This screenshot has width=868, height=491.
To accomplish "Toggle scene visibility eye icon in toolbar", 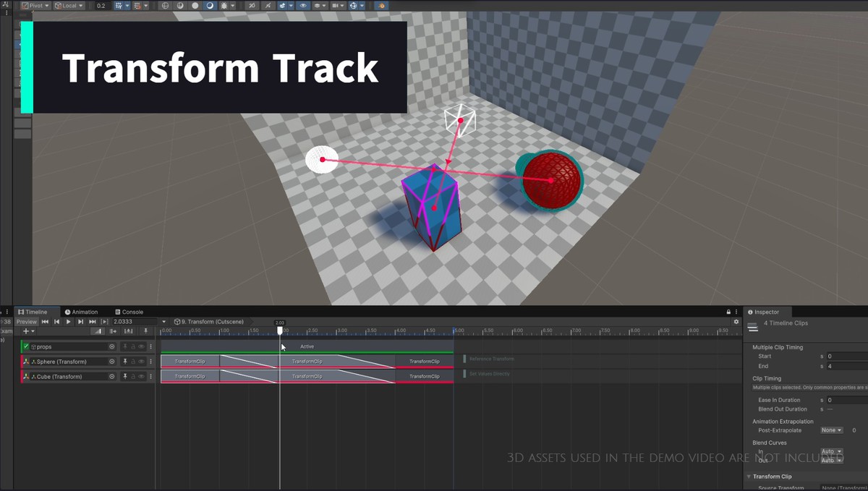I will click(303, 6).
